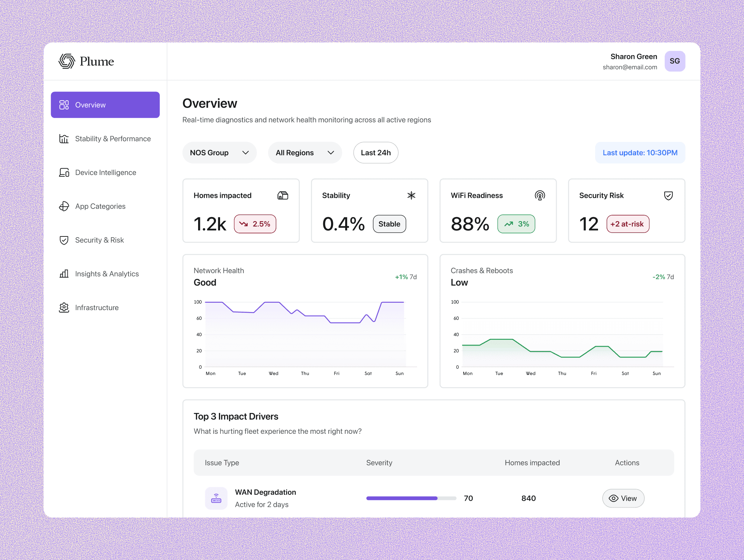The width and height of the screenshot is (744, 560).
Task: Open the All Regions dropdown
Action: (305, 153)
